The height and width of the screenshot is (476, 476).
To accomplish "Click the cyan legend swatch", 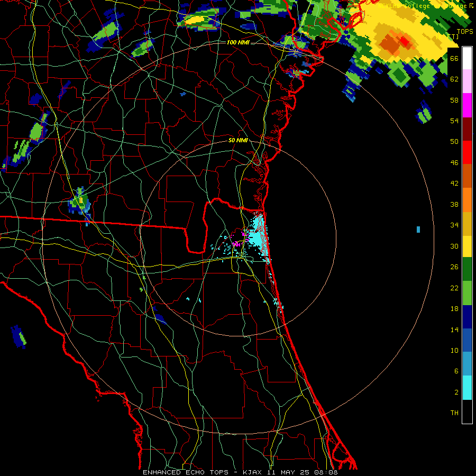I will [467, 388].
